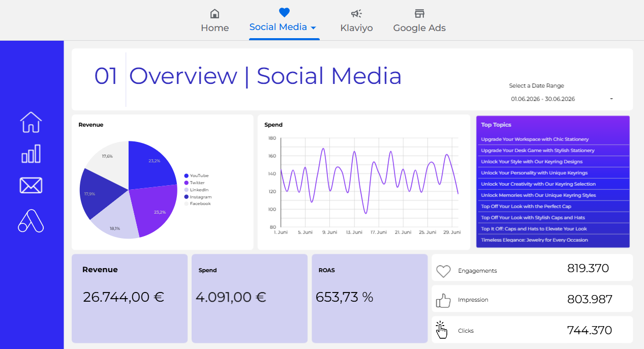Click the ROAS value 653,73 %
This screenshot has width=644, height=349.
click(x=345, y=297)
